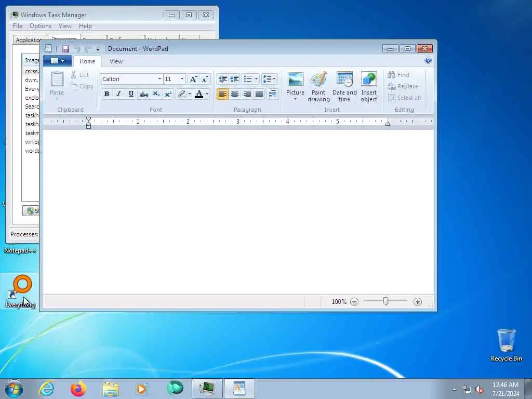
Task: Open the Task Manager File menu
Action: [x=18, y=26]
